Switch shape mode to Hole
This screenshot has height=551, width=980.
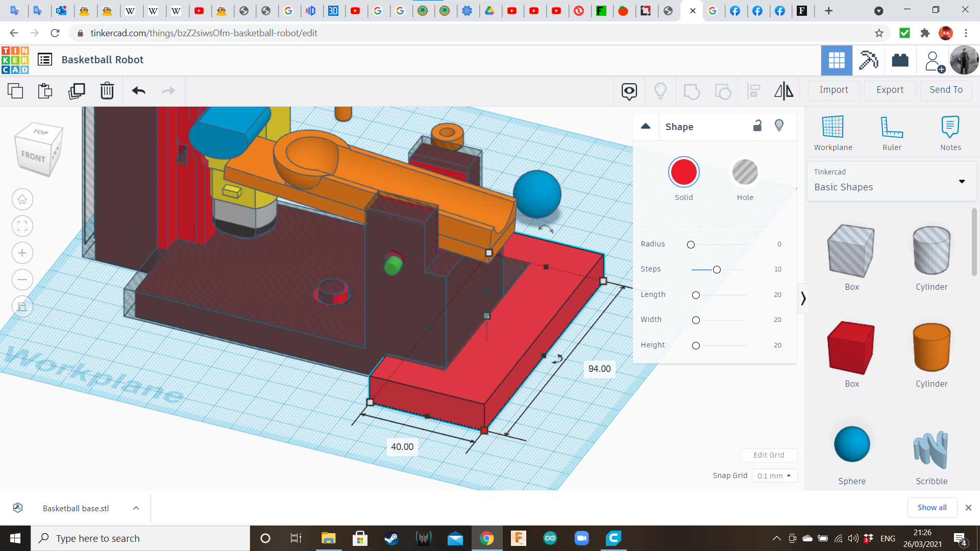(x=745, y=172)
